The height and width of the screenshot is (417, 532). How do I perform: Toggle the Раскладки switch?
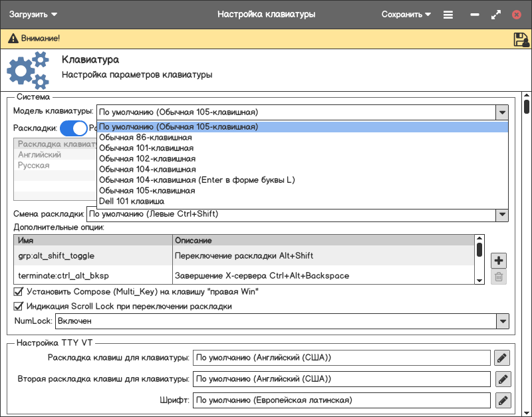tap(73, 128)
